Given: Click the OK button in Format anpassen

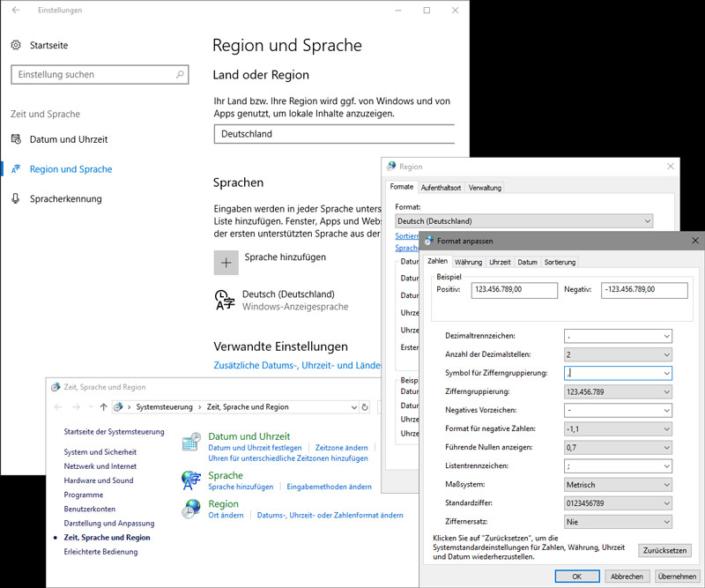Looking at the screenshot, I should point(576,576).
